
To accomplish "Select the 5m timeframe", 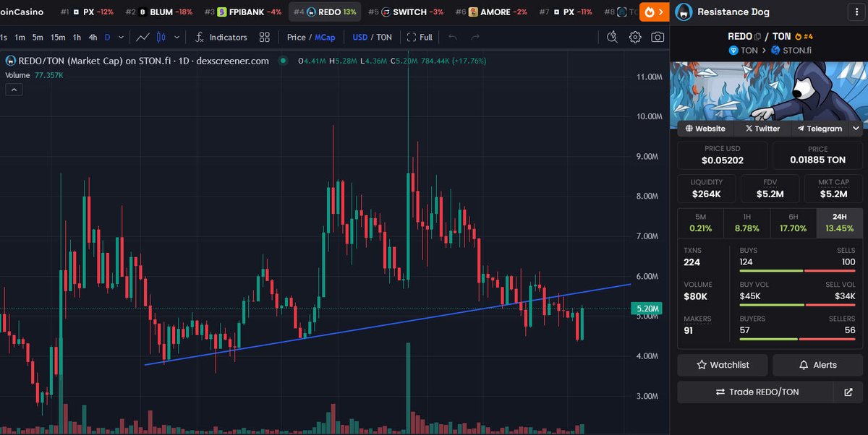I will (38, 37).
